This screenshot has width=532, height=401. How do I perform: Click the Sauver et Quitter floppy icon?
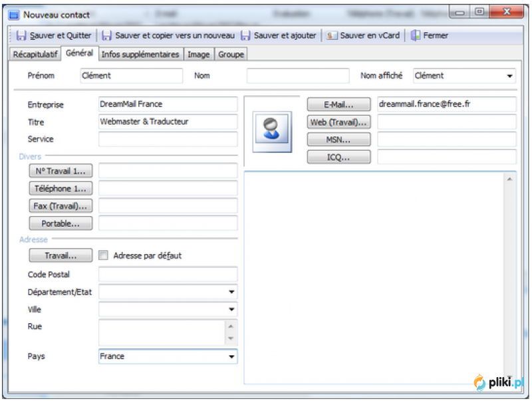(x=21, y=35)
